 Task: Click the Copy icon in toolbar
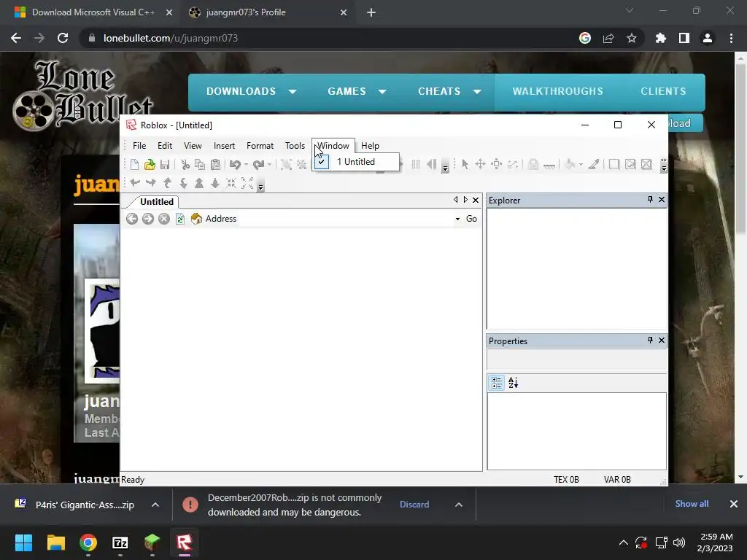pyautogui.click(x=200, y=165)
